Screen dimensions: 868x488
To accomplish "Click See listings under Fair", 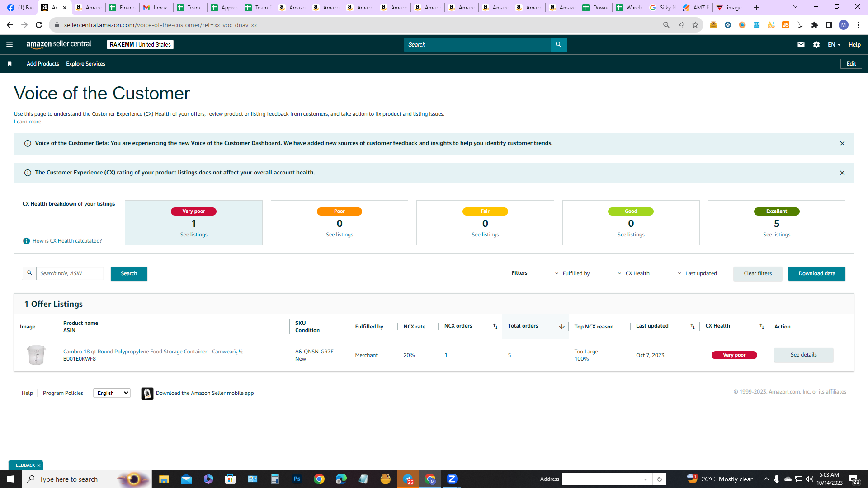I will [485, 235].
